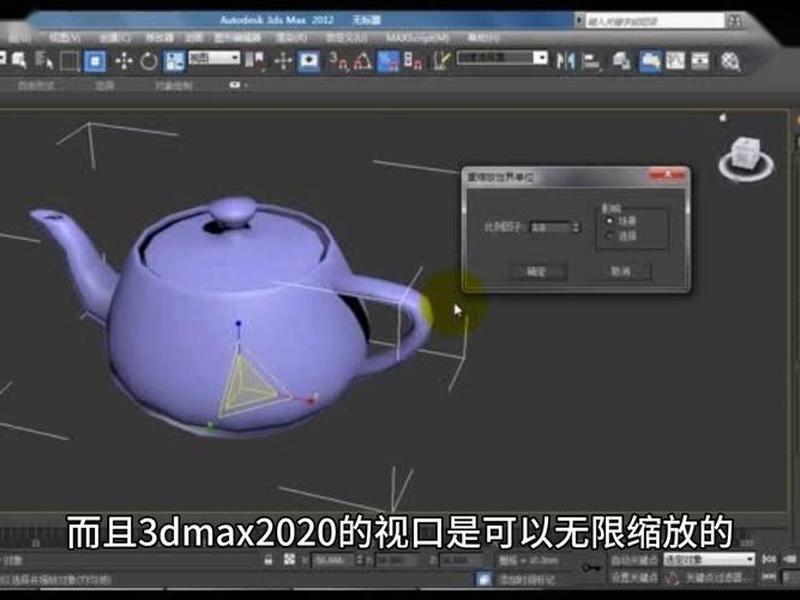Expand the arrow beside the search field
This screenshot has height=600, width=800.
coord(579,20)
